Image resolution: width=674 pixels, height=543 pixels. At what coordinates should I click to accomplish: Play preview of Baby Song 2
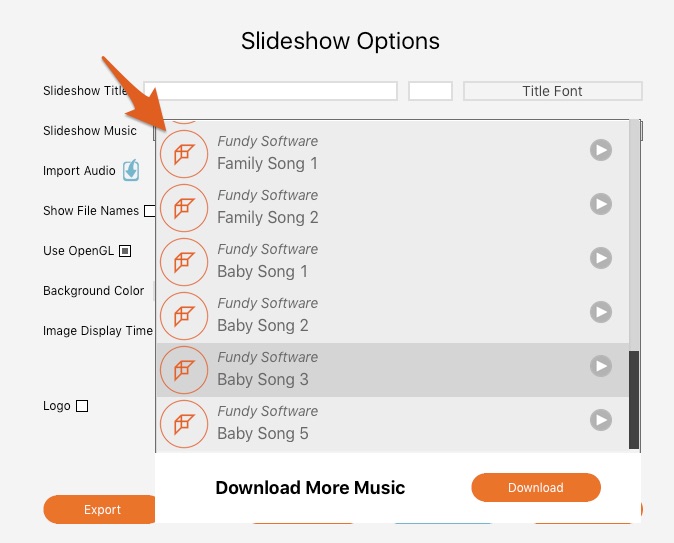tap(600, 312)
